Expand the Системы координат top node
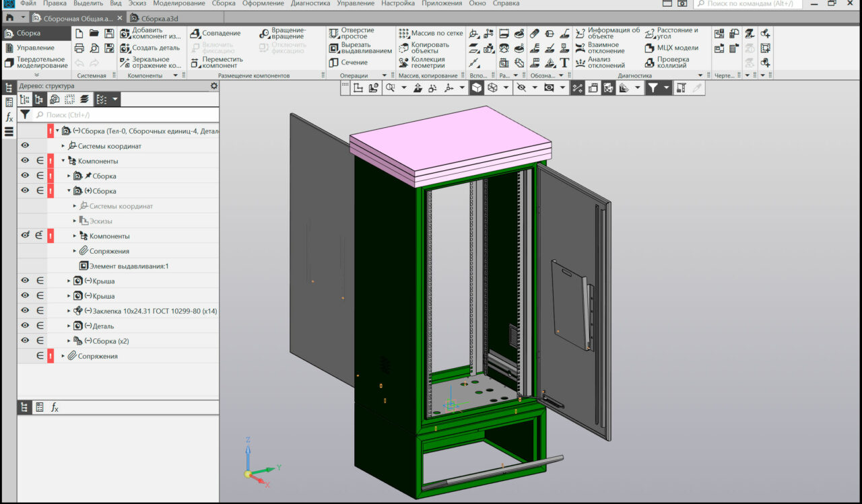The image size is (862, 504). 63,146
